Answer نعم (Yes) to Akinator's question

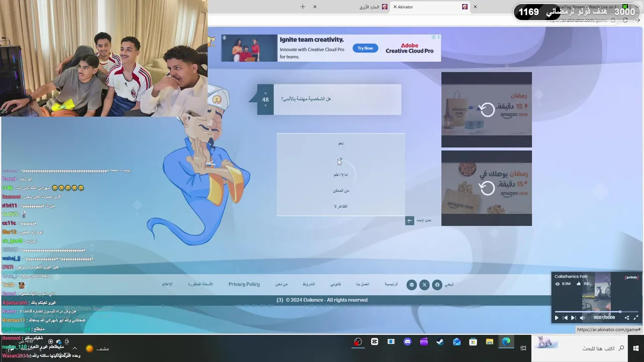tap(341, 143)
